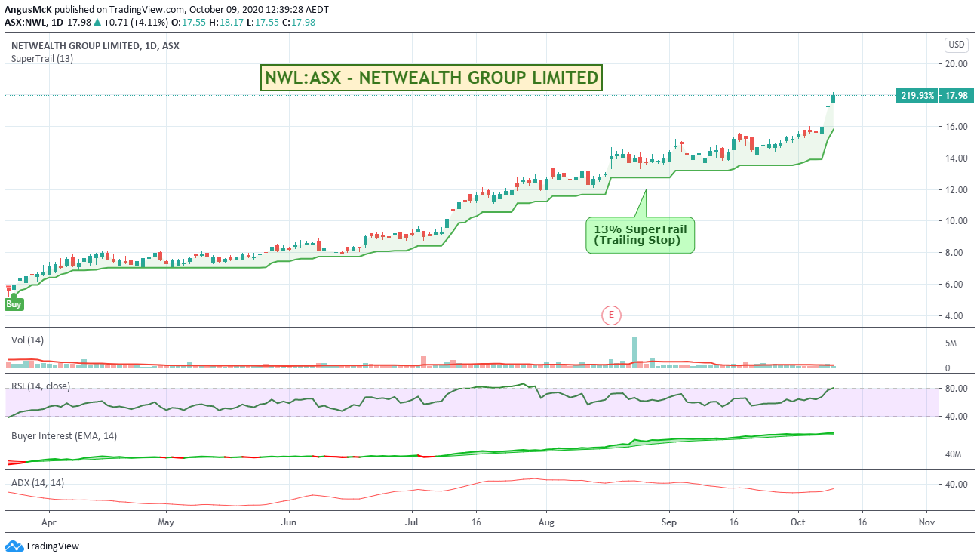Select the 13% SuperTrail Trailing Stop callout
The width and height of the screenshot is (980, 560).
[x=640, y=235]
